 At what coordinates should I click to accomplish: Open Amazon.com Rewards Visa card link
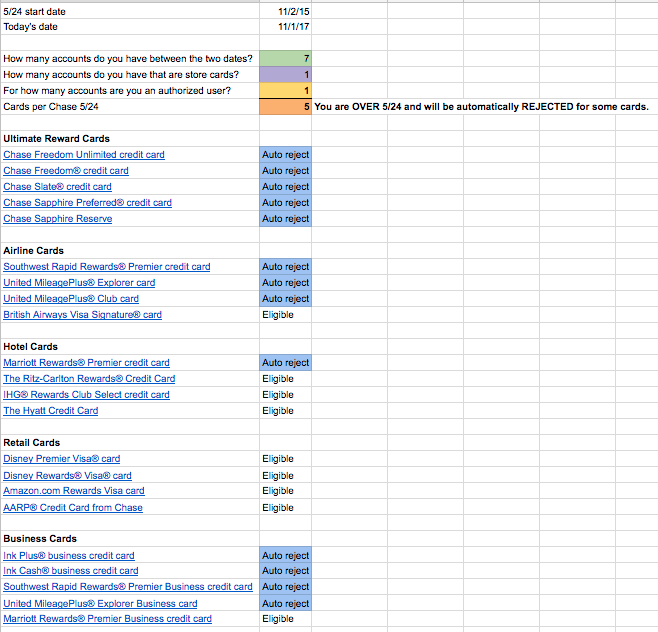click(74, 491)
